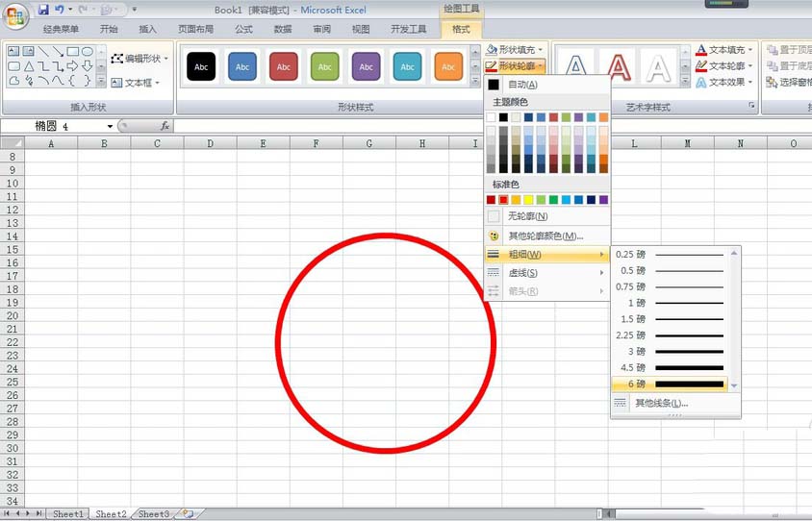Open the 形状填充 dropdown
The image size is (812, 521).
[514, 50]
